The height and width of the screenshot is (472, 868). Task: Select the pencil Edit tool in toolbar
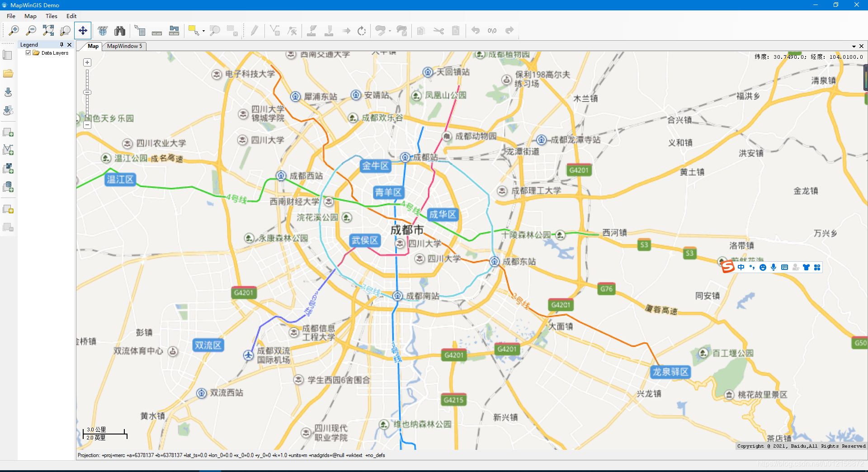(254, 30)
